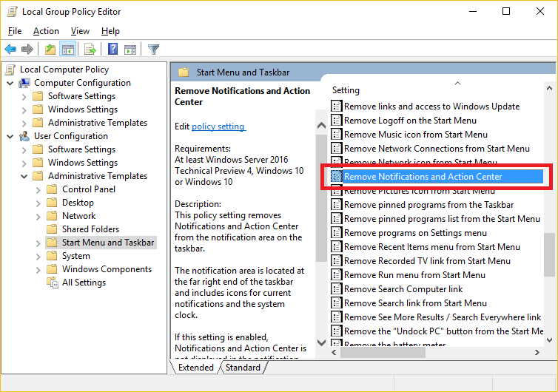This screenshot has height=392, width=558.
Task: Select the Shared Folders tree item
Action: click(x=90, y=229)
